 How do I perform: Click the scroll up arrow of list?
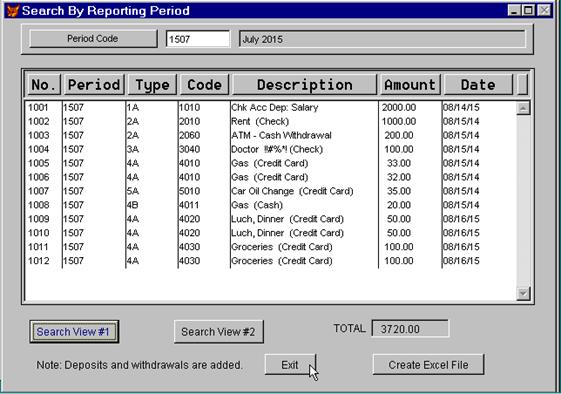(523, 108)
